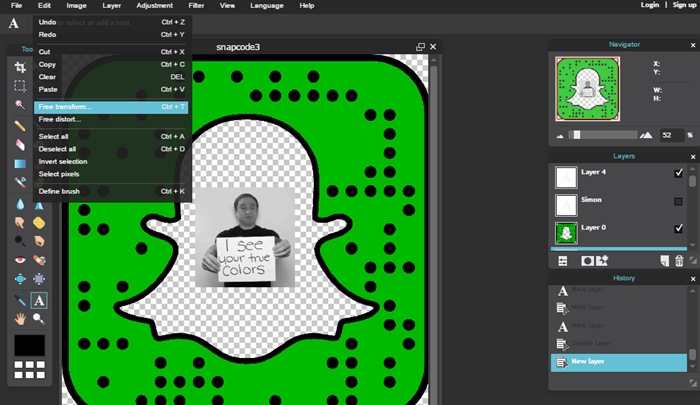Create a new layer
This screenshot has height=405, width=700.
click(664, 261)
